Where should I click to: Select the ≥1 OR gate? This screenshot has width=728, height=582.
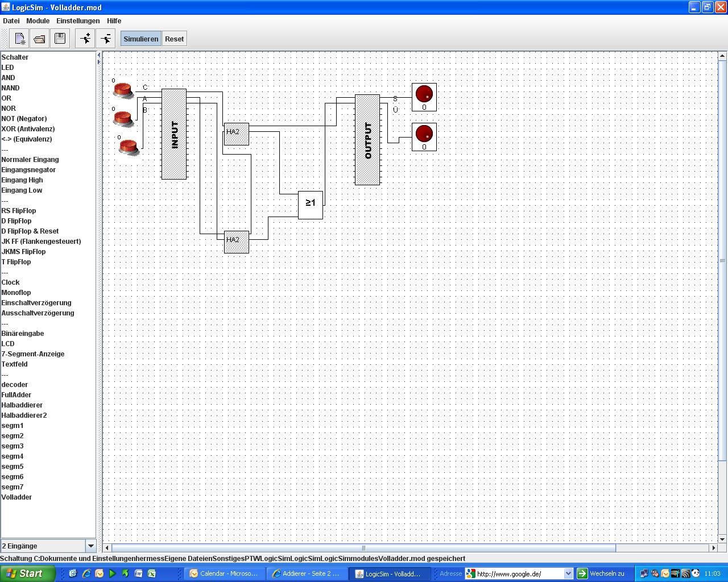coord(311,205)
